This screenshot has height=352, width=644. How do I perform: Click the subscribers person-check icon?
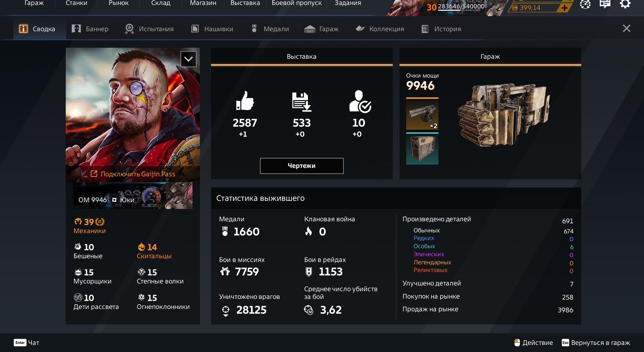[x=360, y=101]
